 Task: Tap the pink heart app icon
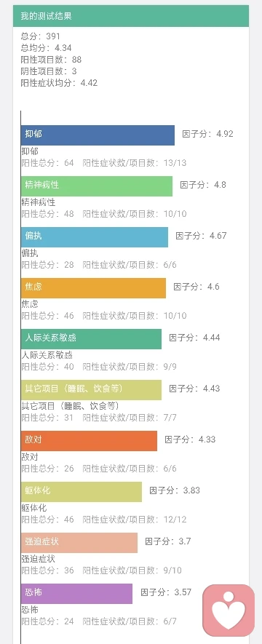pos(229,611)
